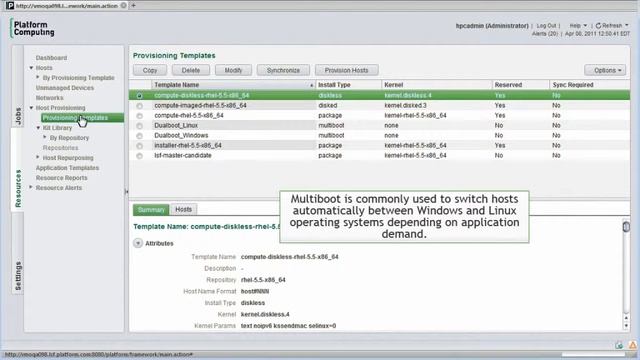
Task: Expand the Host Repurposing node
Action: 38,157
